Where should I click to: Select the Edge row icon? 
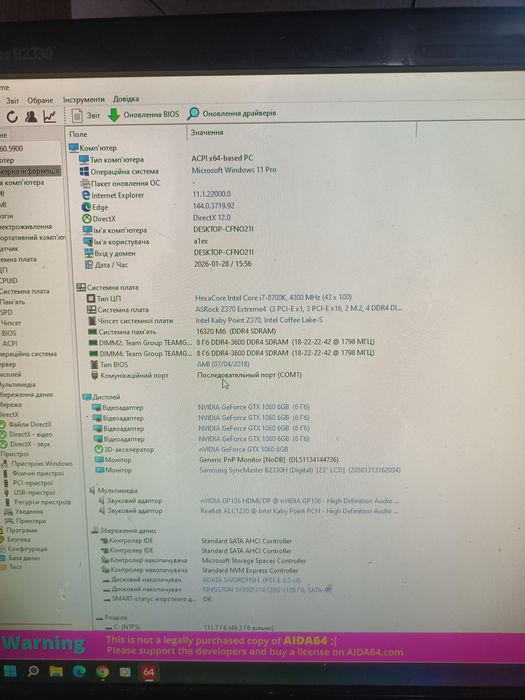click(x=86, y=207)
